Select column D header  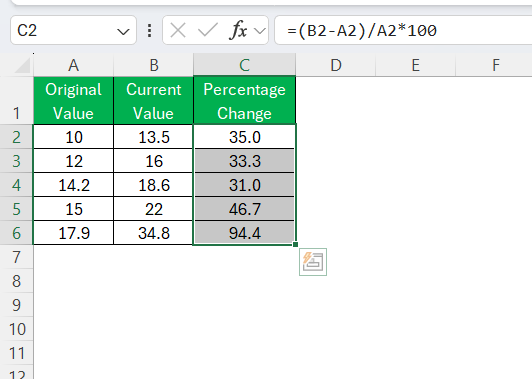336,65
